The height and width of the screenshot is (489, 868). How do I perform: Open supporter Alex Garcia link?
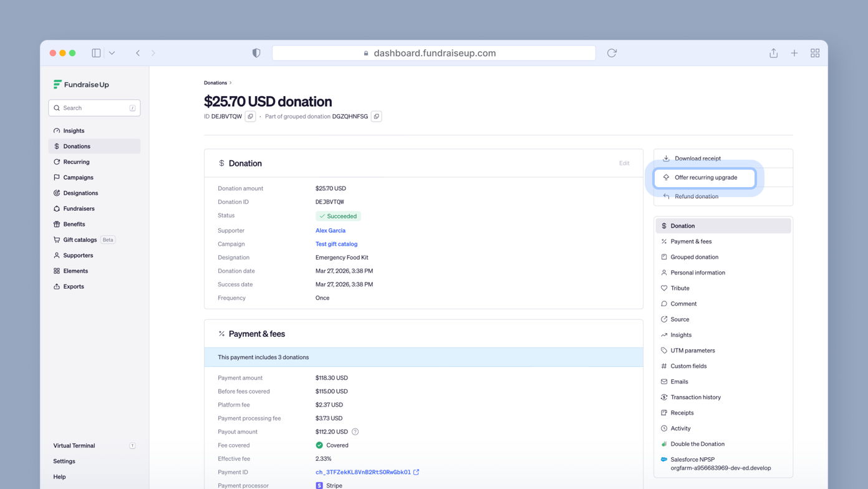pyautogui.click(x=330, y=230)
